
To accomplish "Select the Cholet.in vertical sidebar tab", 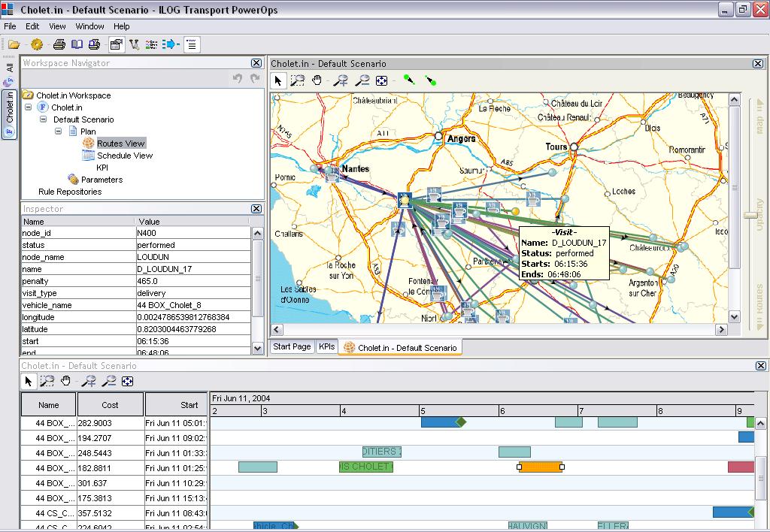I will click(x=9, y=114).
